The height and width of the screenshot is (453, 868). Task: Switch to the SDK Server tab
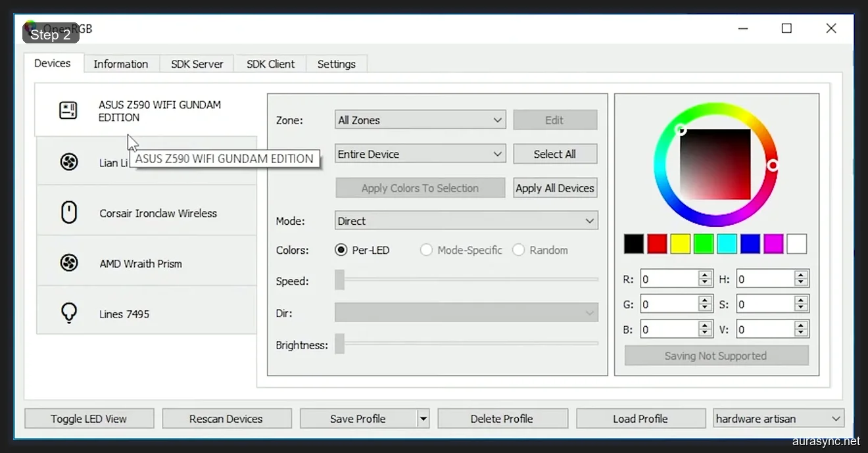coord(197,63)
